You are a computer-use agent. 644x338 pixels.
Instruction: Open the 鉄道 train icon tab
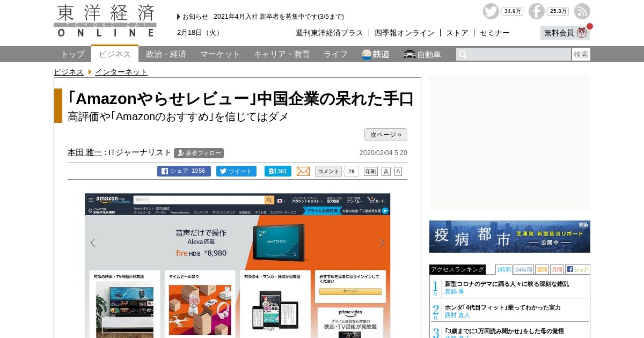(x=376, y=54)
